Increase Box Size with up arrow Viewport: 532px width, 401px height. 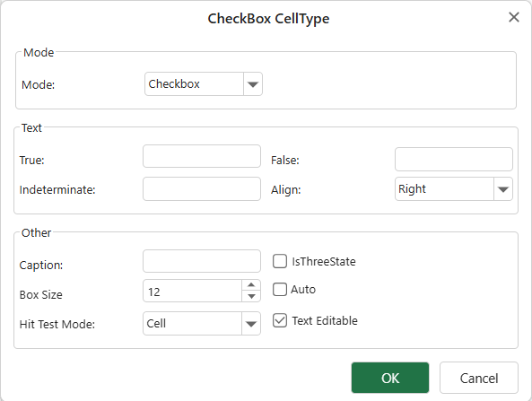[251, 285]
